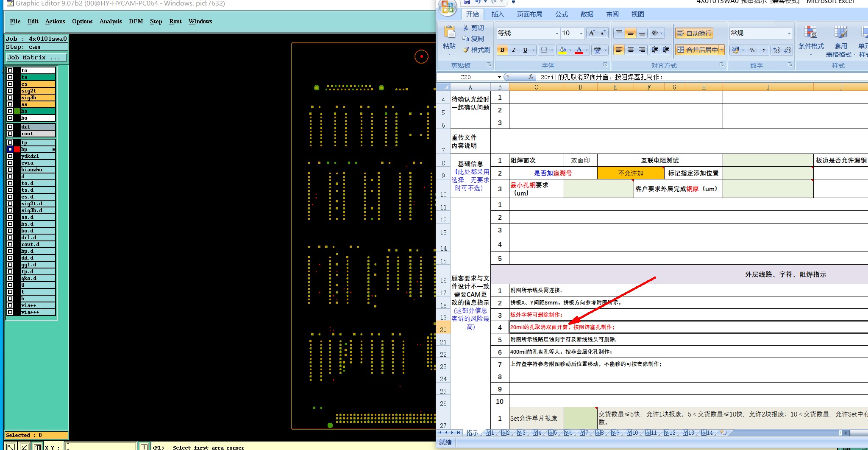868x450 pixels.
Task: Click the Cut (剪切) scissors icon
Action: [x=466, y=28]
